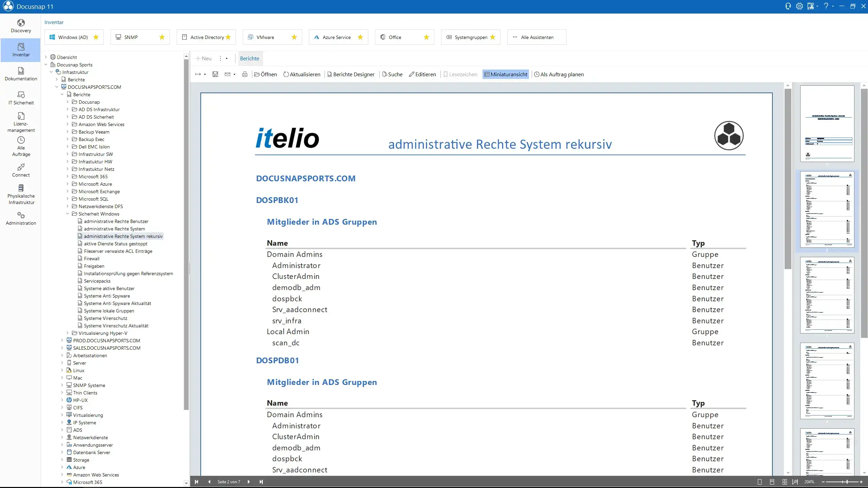Click the Öffnen button

point(265,74)
